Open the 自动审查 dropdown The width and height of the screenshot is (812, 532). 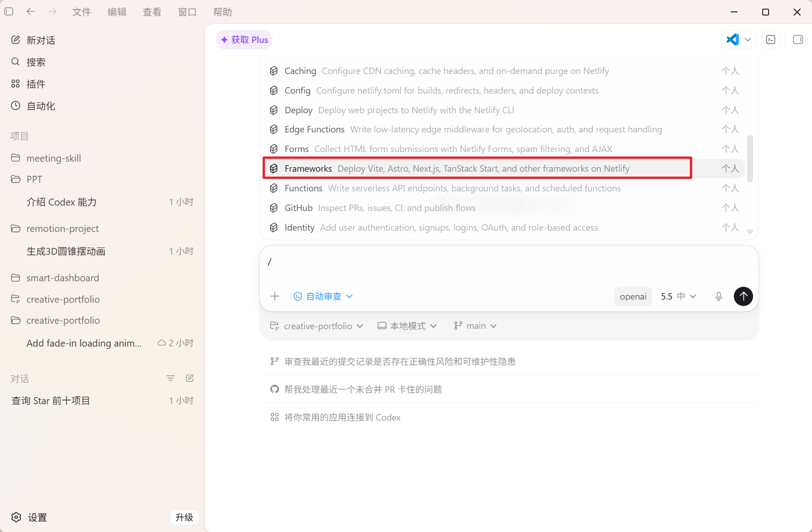323,296
